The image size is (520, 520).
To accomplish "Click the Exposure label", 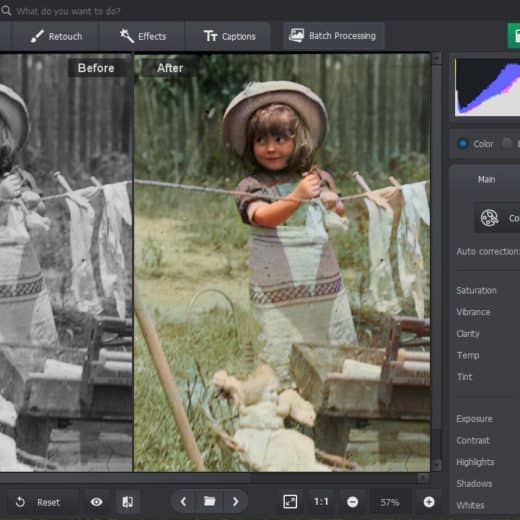I will tap(474, 419).
